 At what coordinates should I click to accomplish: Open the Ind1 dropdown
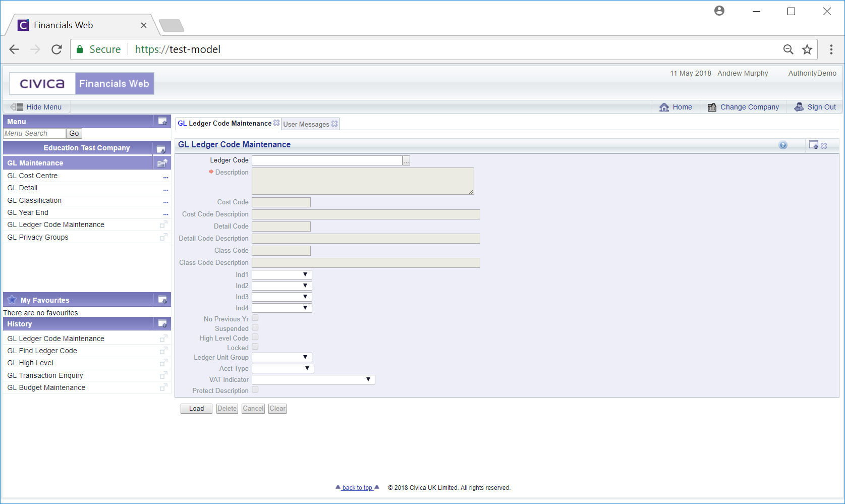tap(282, 274)
